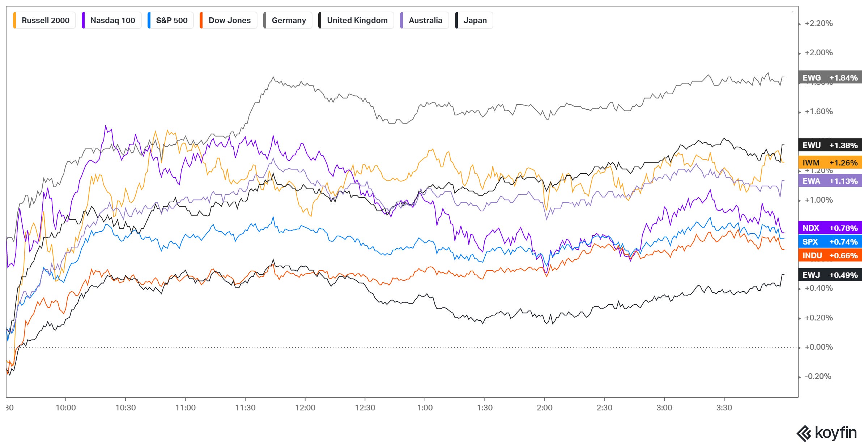This screenshot has height=448, width=868.
Task: Click the +1.00% axis value
Action: click(818, 200)
